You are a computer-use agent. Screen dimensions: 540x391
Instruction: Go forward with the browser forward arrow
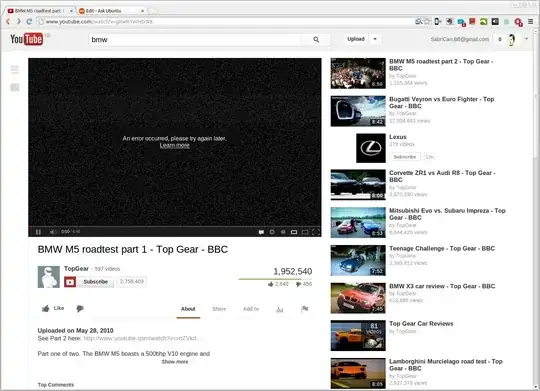[x=19, y=21]
